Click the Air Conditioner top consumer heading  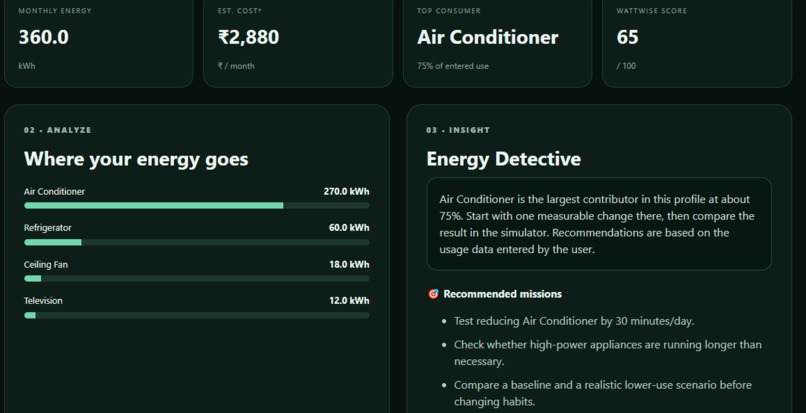[x=487, y=37]
